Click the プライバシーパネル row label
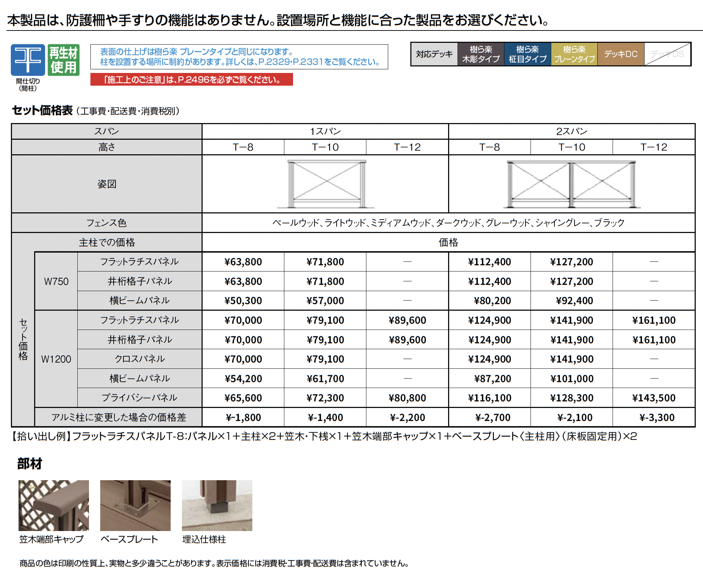Viewport: 703px width, 588px height. pos(139,398)
